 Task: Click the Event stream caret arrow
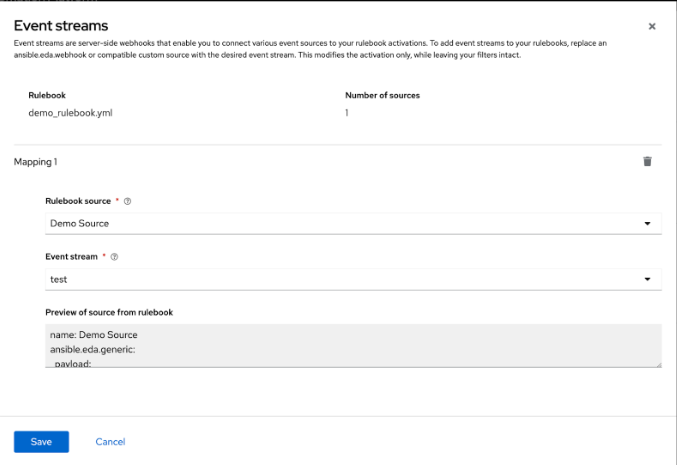[x=647, y=279]
